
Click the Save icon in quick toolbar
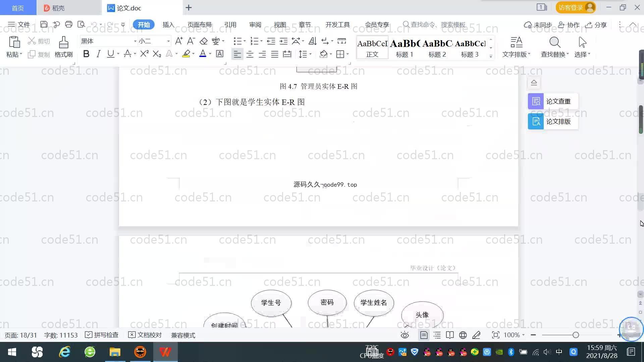[44, 24]
